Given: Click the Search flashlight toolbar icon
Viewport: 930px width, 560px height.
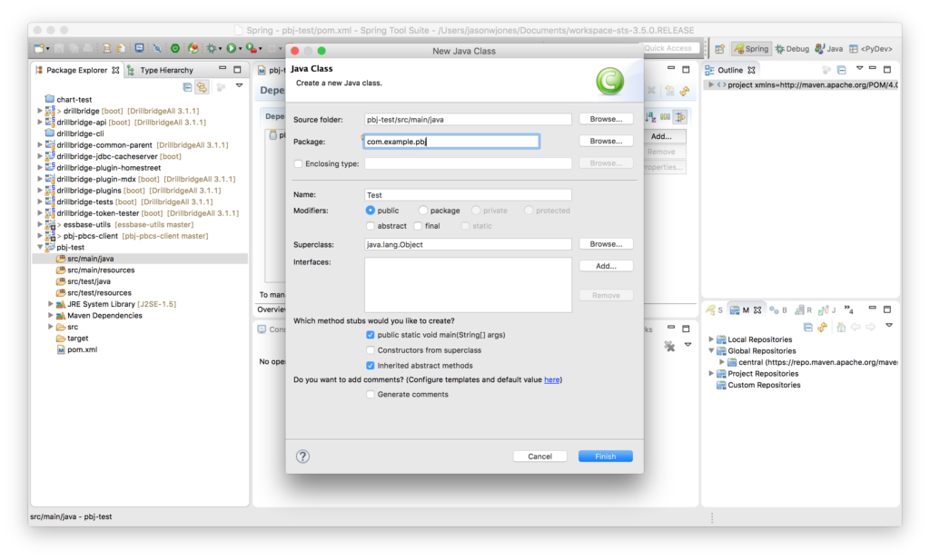Looking at the screenshot, I should (x=155, y=47).
